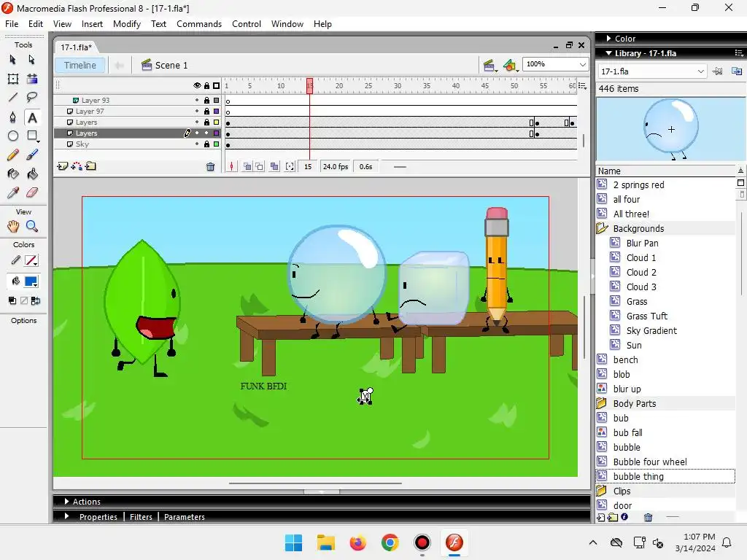The image size is (747, 560).
Task: Toggle show/hide all layers eye icon
Action: click(197, 86)
